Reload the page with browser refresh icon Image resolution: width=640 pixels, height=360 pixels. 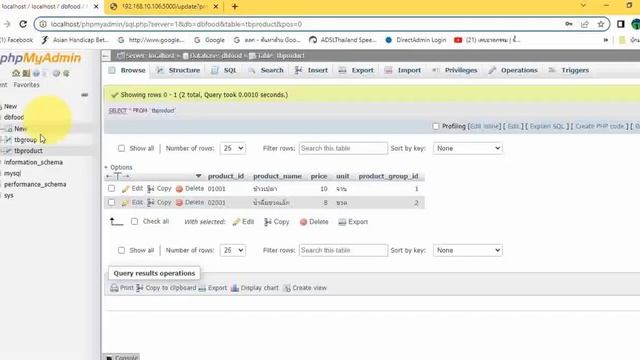(x=23, y=24)
